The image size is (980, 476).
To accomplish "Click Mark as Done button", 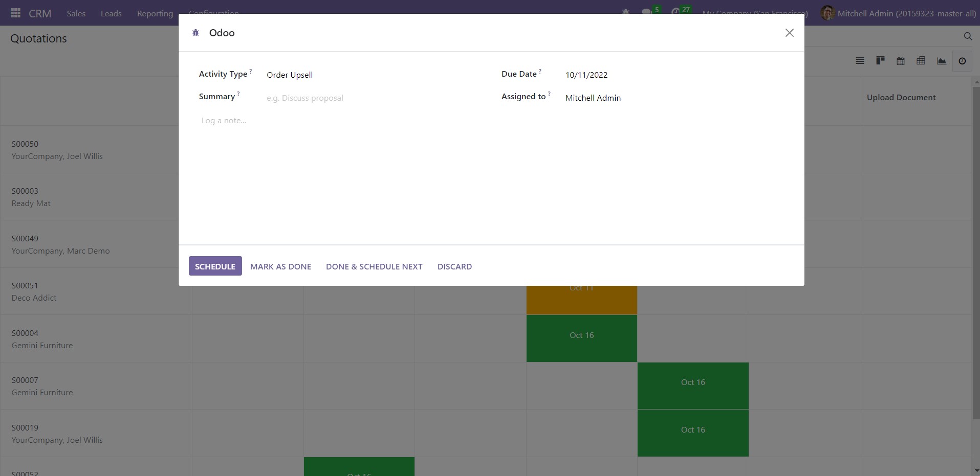I will tap(280, 266).
